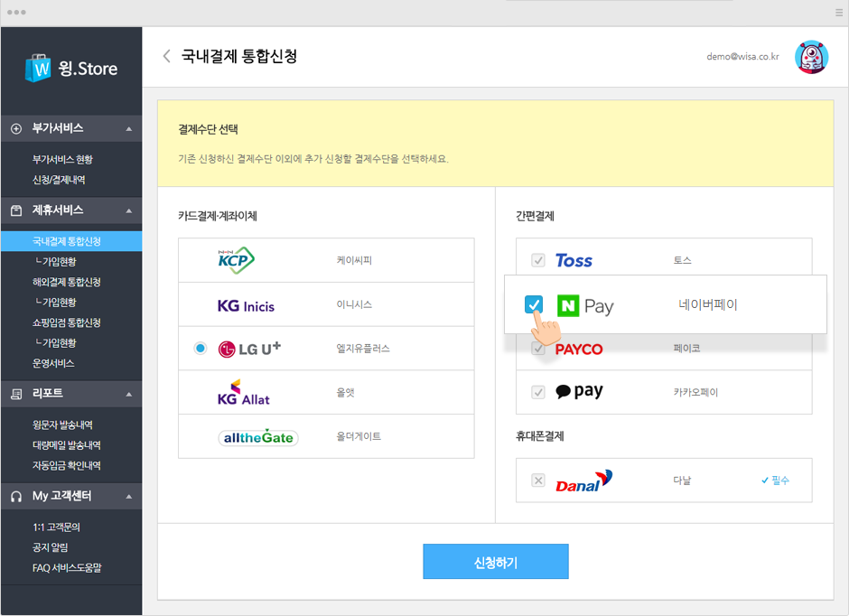Image resolution: width=849 pixels, height=616 pixels.
Task: Click the Danal crossed checkbox
Action: click(x=537, y=481)
